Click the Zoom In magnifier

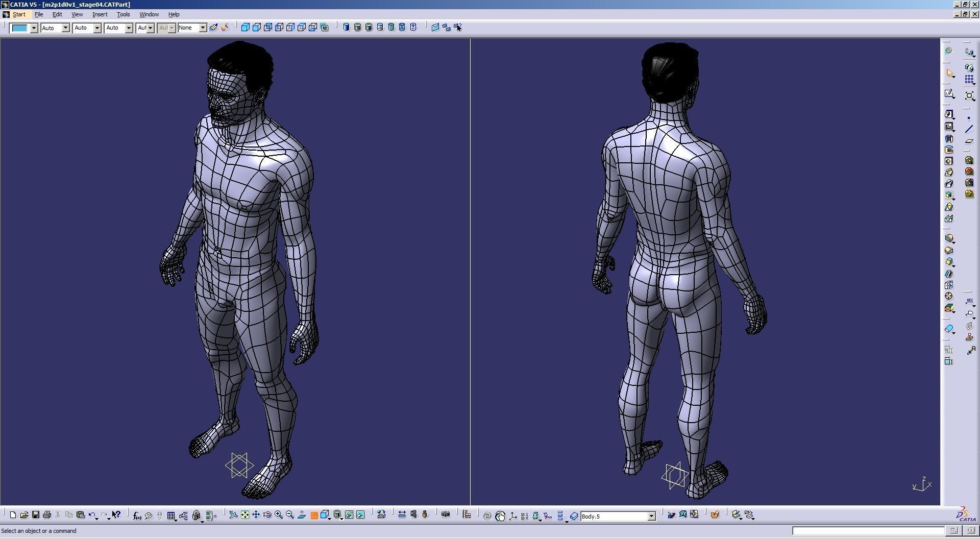click(x=279, y=515)
